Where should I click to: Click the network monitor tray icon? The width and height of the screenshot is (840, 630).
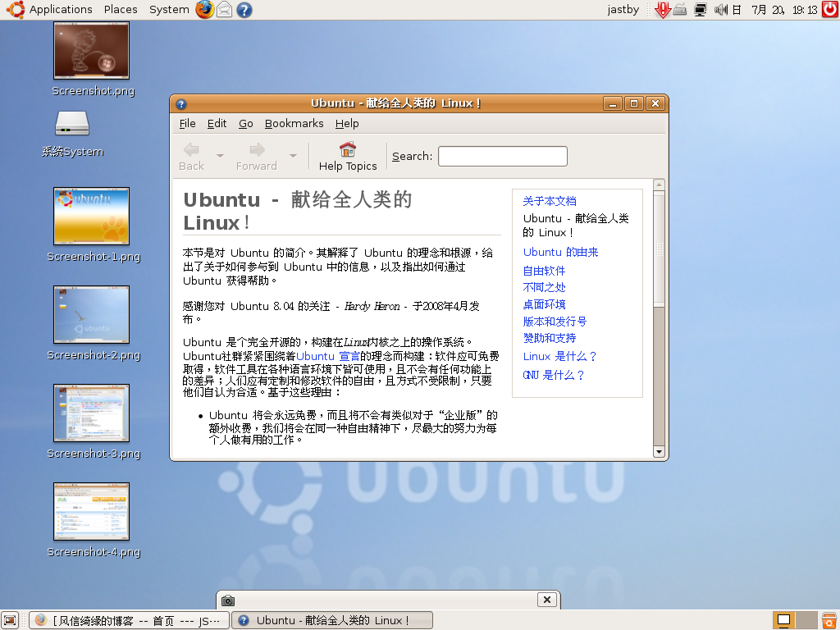point(701,10)
